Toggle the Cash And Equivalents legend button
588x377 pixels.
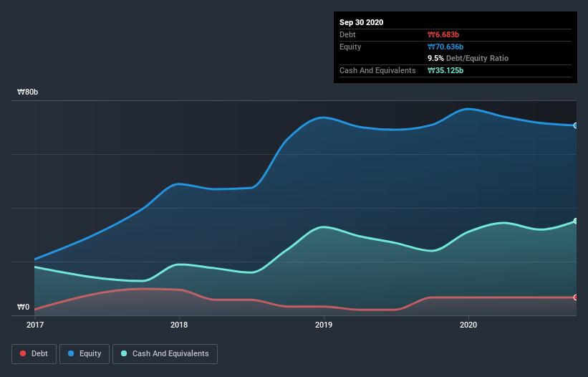165,354
